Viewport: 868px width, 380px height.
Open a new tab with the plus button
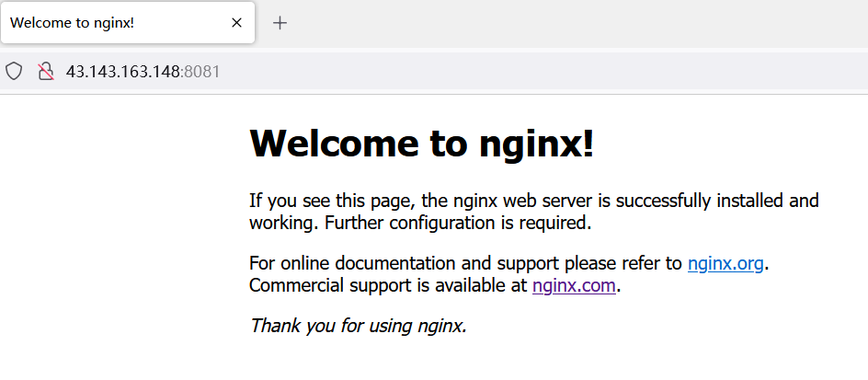pyautogui.click(x=280, y=23)
